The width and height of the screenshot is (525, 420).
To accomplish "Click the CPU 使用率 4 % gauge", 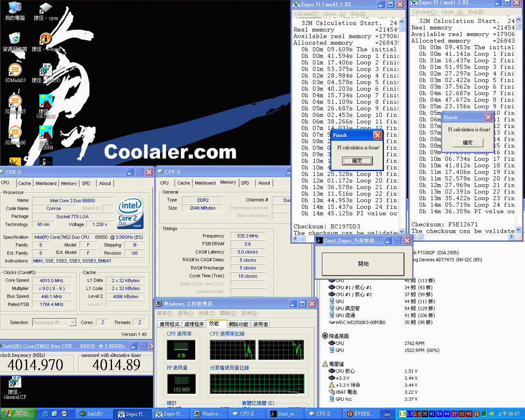I will (181, 351).
